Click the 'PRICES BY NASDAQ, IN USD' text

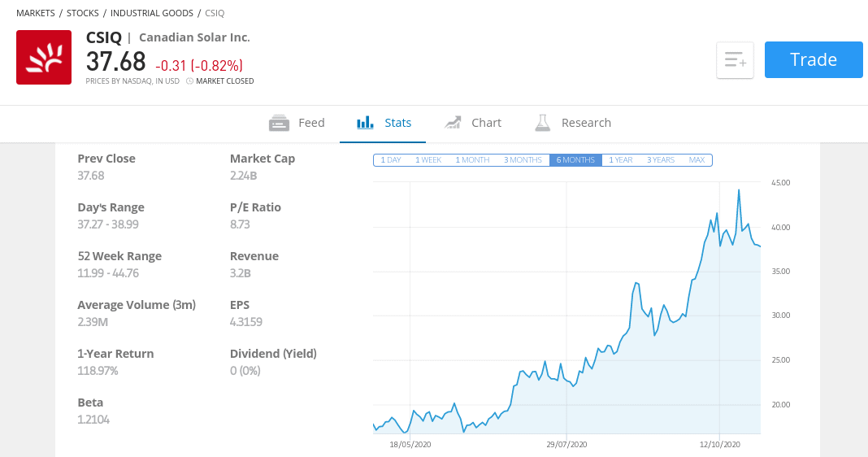(x=132, y=81)
